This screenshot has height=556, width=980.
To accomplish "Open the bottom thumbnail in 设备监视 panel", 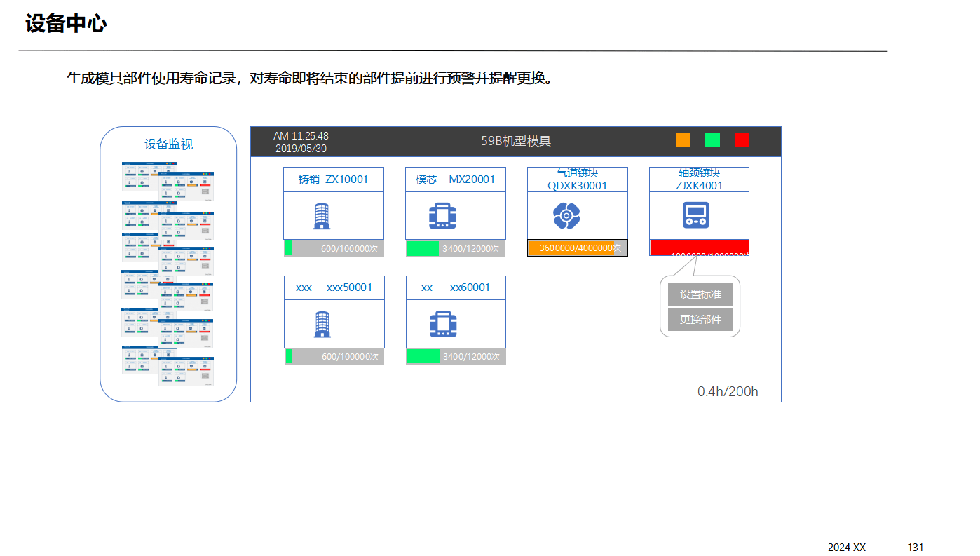I will tap(186, 371).
